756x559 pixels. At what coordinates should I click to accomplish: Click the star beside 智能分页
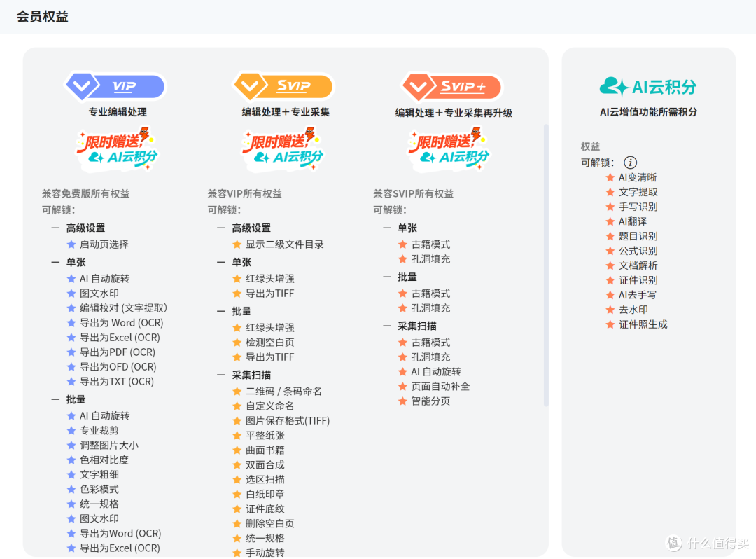coord(403,401)
